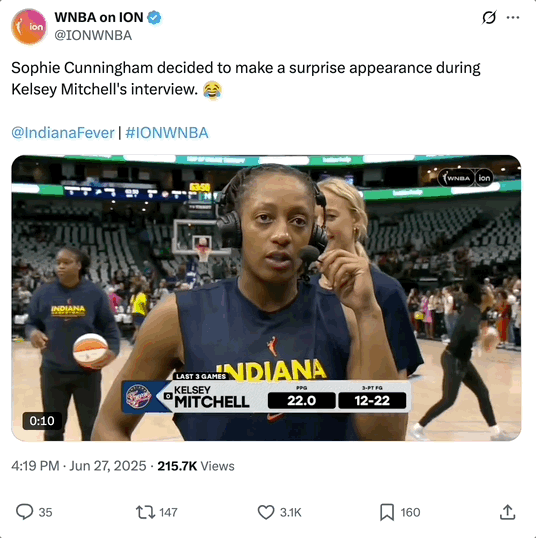Click the 0:10 video duration badge

coord(42,421)
